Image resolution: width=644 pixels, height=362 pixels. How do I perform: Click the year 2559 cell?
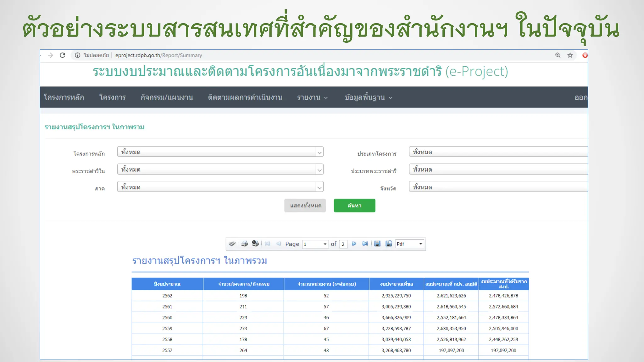(167, 329)
